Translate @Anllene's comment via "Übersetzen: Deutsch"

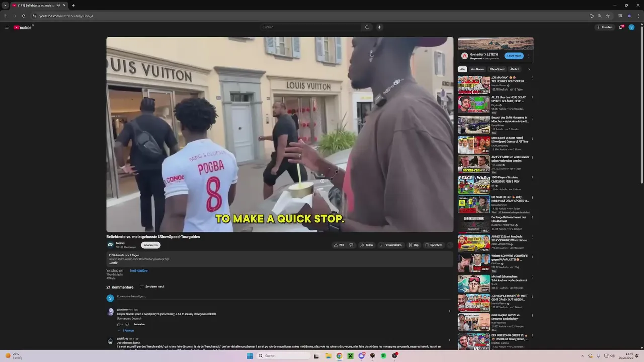click(129, 319)
